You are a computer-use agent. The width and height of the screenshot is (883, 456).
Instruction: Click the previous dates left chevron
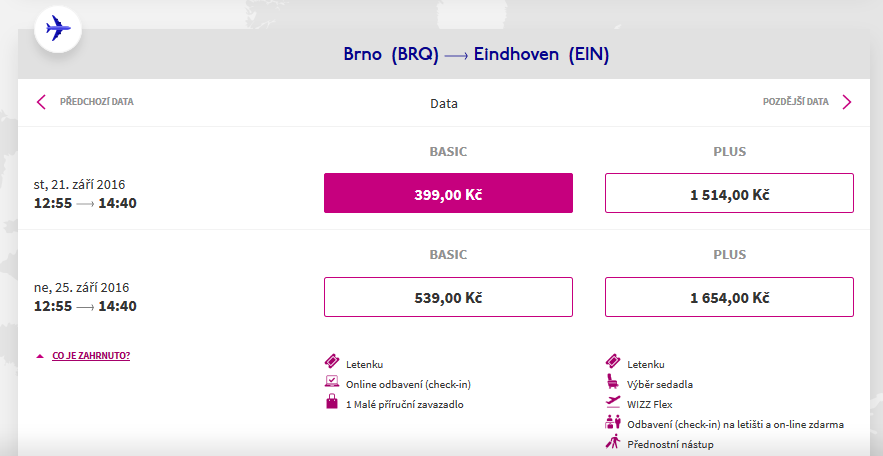coord(41,102)
